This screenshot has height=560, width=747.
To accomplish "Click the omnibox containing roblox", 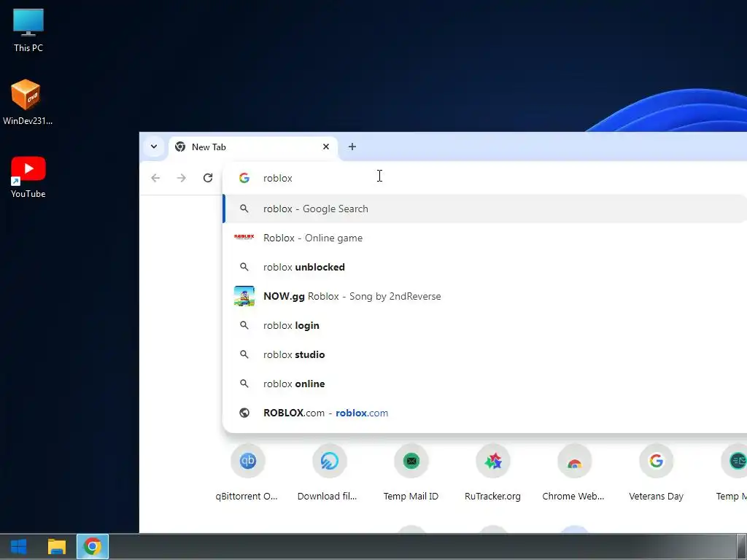I will (486, 178).
